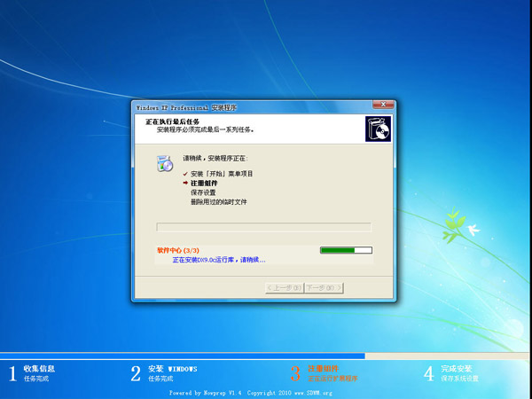Image resolution: width=532 pixels, height=399 pixels.
Task: Click the bold 注册组件 task line
Action: [x=204, y=184]
